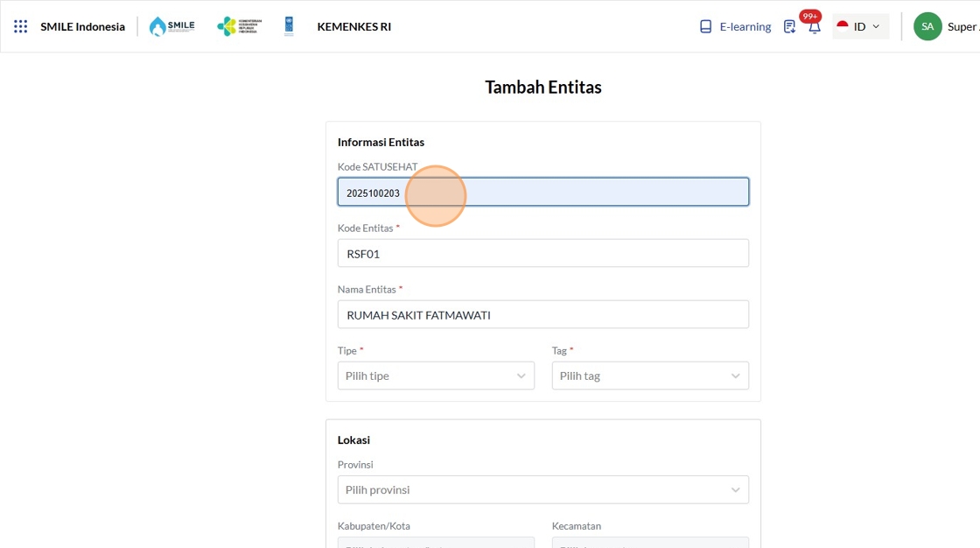Click the UNDP logo
Viewport: 980px width, 548px height.
coord(289,26)
